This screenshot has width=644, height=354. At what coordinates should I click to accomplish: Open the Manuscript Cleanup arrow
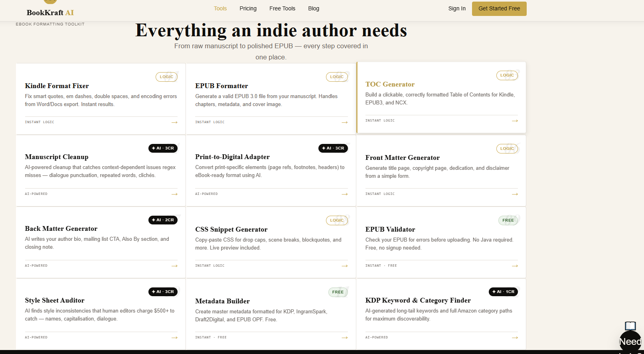174,194
